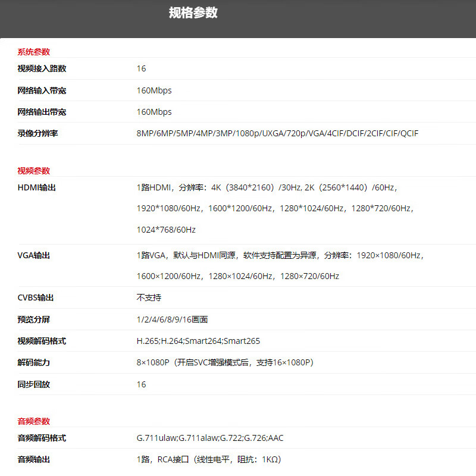Click the 规格参数 header title
The width and height of the screenshot is (476, 476).
point(193,13)
